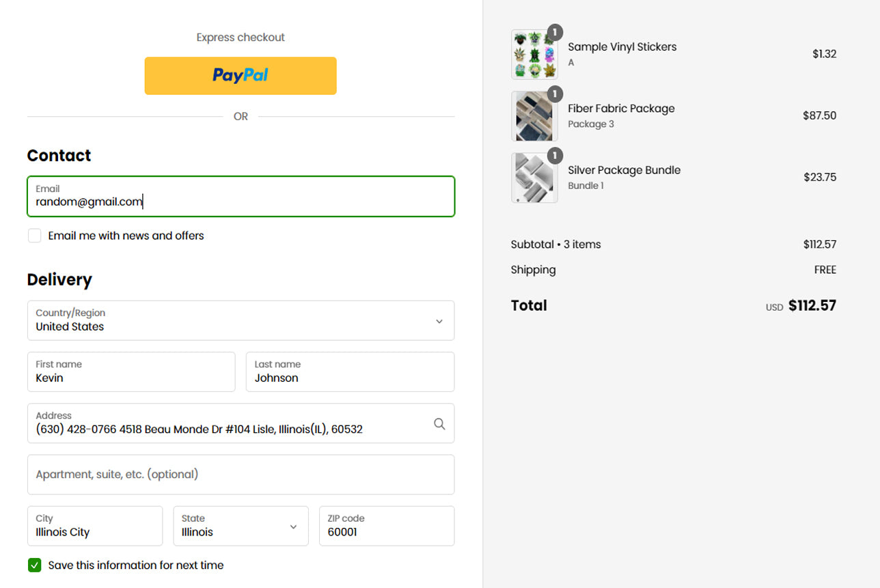The width and height of the screenshot is (880, 588).
Task: Click quantity badge on Silver Package Bundle
Action: click(555, 155)
